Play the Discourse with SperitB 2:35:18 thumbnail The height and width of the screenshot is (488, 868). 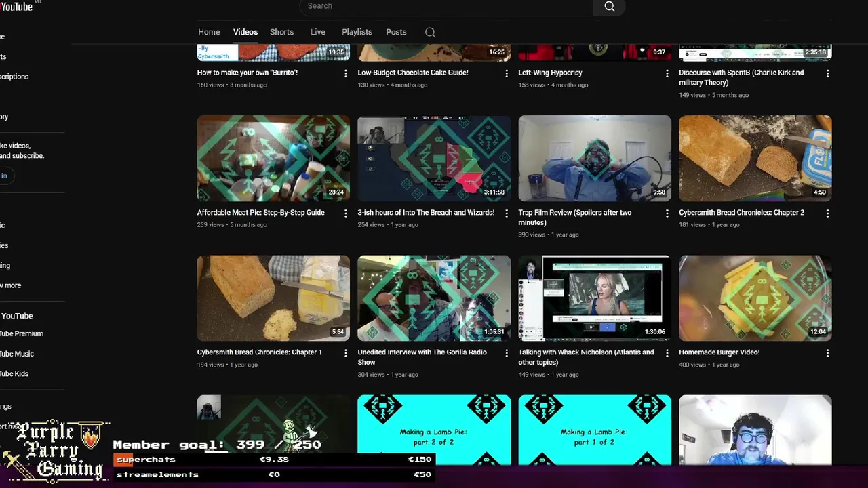pyautogui.click(x=755, y=53)
